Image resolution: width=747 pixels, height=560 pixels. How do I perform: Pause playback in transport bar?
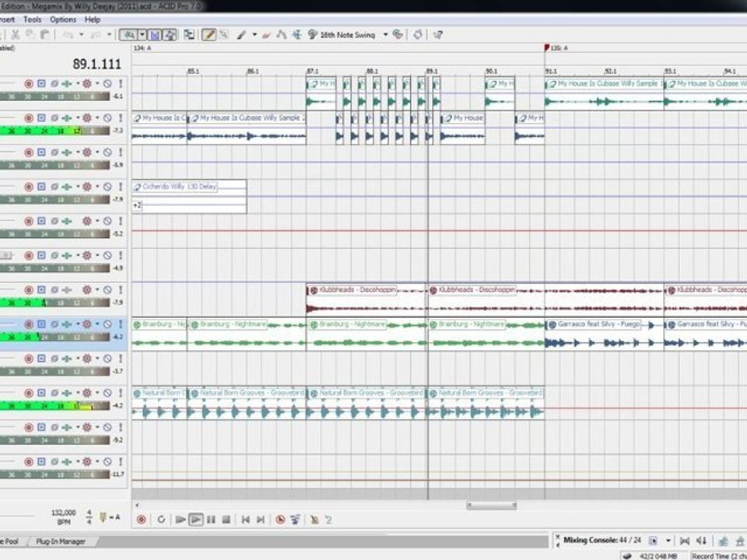coord(211,520)
